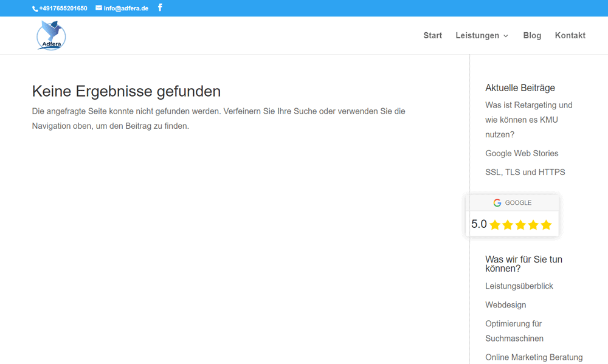This screenshot has height=364, width=608.
Task: Open the Online Marketing Beratung link
Action: pos(534,357)
